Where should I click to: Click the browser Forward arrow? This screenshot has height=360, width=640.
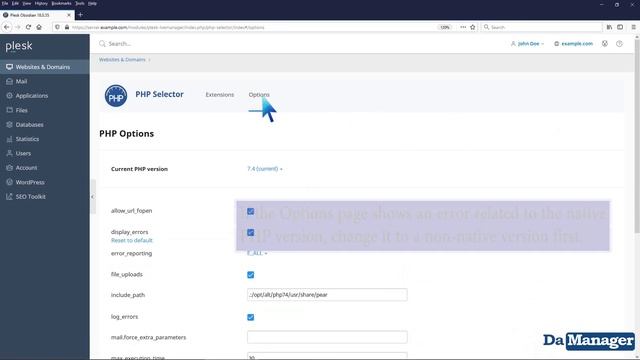pos(18,27)
